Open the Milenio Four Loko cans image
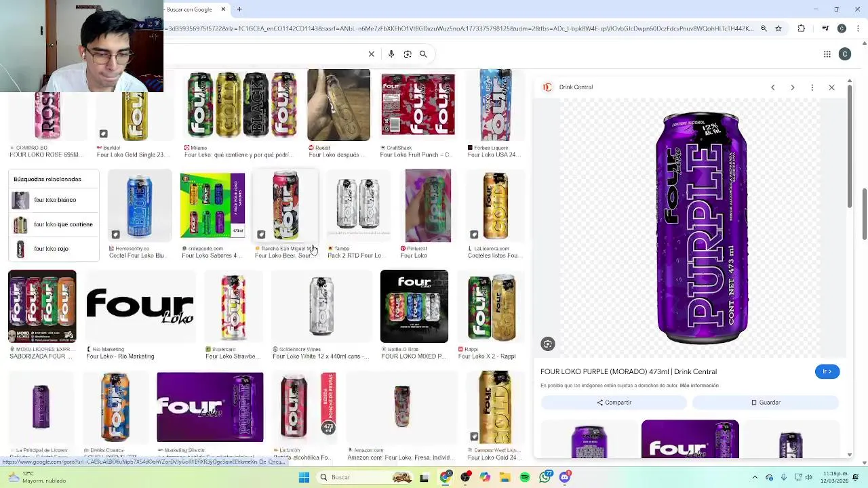868x488 pixels. 242,105
